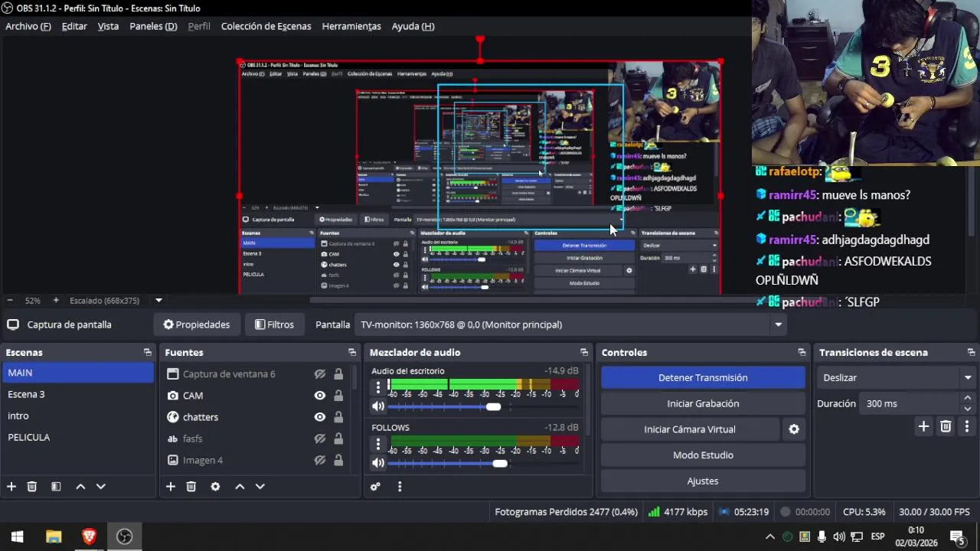
Task: Open audio mixer three-dot menu at bottom
Action: (x=400, y=487)
